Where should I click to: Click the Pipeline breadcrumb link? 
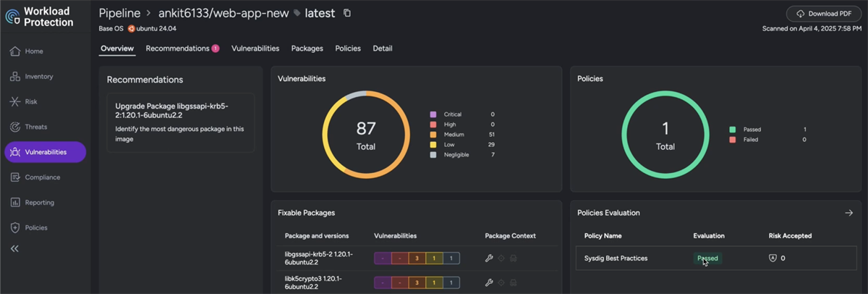coord(119,14)
